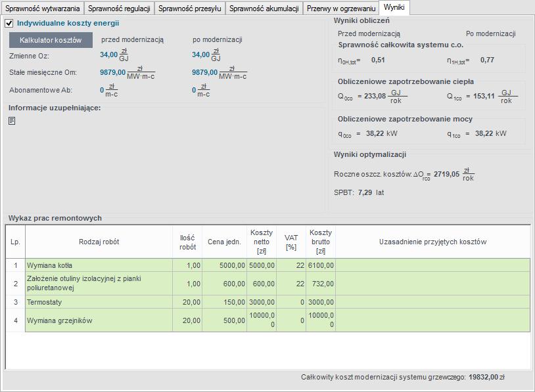Edit Abonamentowe Ab after modernization value
The height and width of the screenshot is (392, 535).
click(194, 90)
